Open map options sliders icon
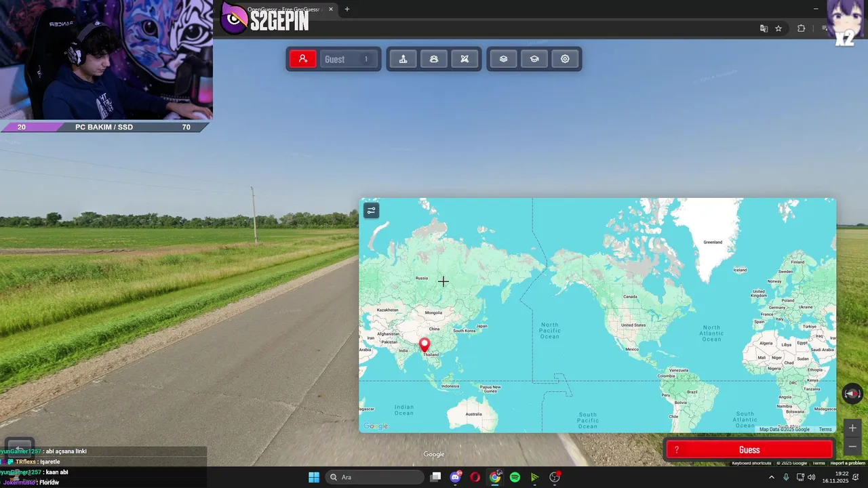The image size is (868, 488). (371, 211)
